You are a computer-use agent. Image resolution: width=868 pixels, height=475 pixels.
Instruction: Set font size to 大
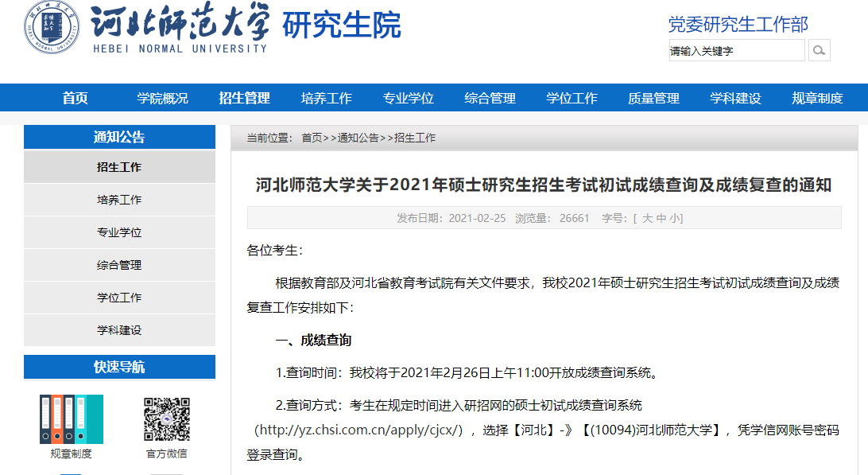(647, 218)
